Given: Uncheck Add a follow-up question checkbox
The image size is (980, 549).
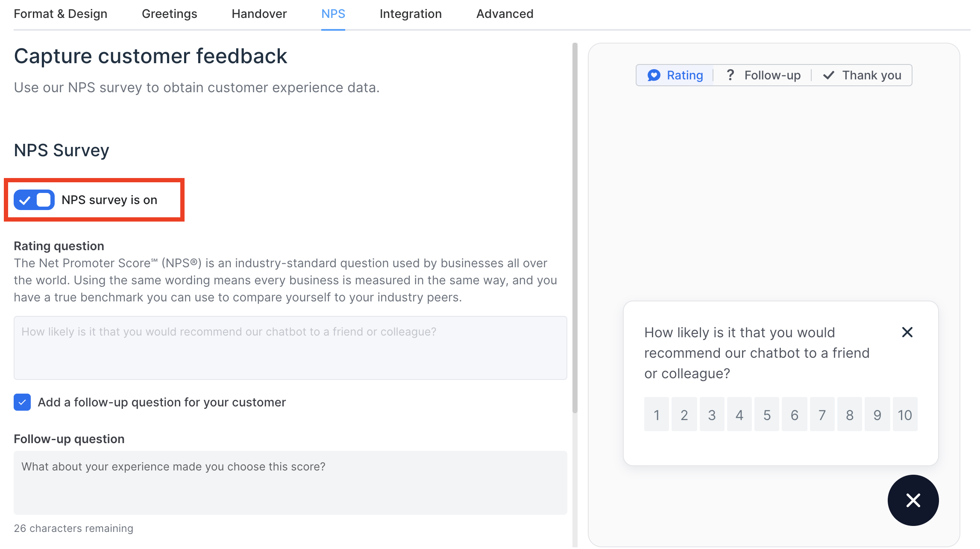Looking at the screenshot, I should (22, 402).
